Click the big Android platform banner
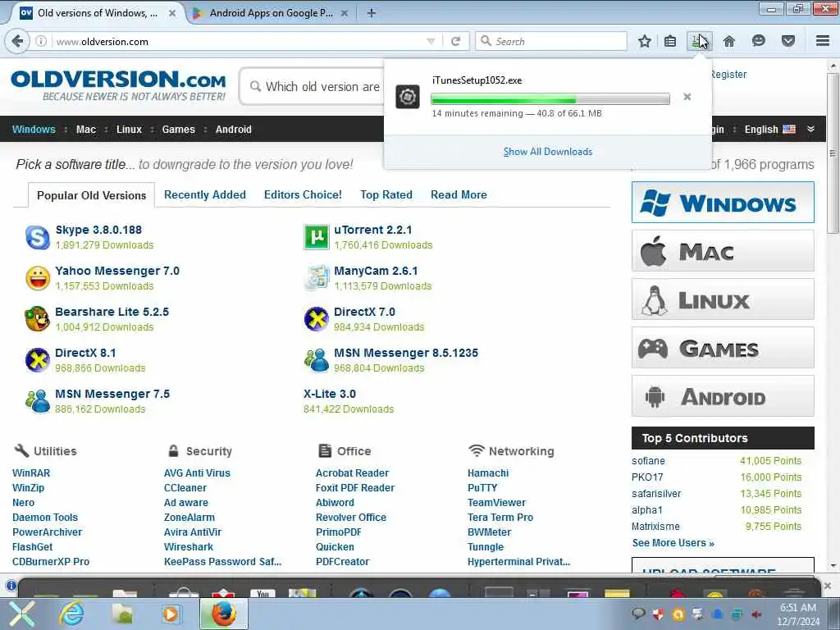The image size is (840, 630). click(723, 396)
